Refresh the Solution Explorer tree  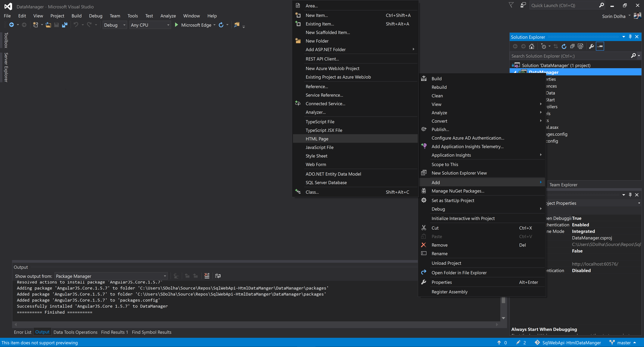point(564,46)
